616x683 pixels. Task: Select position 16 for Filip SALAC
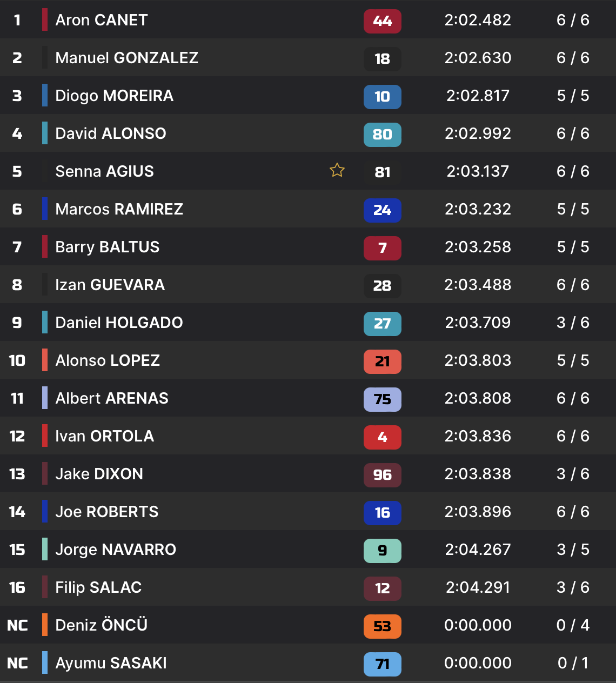pos(17,587)
